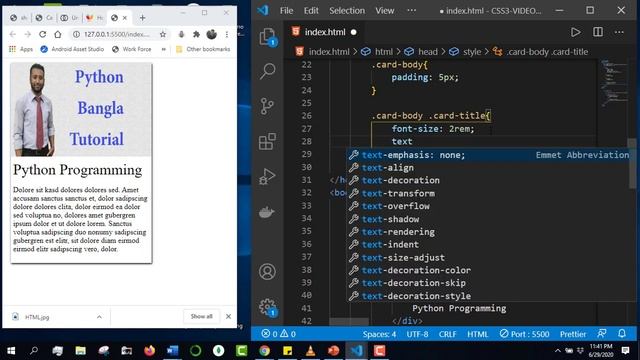
Task: Open the editor More Actions ellipsis
Action: pyautogui.click(x=619, y=32)
